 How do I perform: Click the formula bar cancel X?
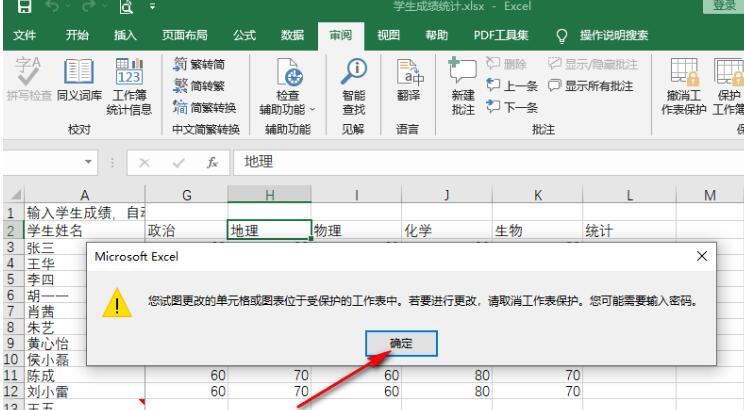145,163
